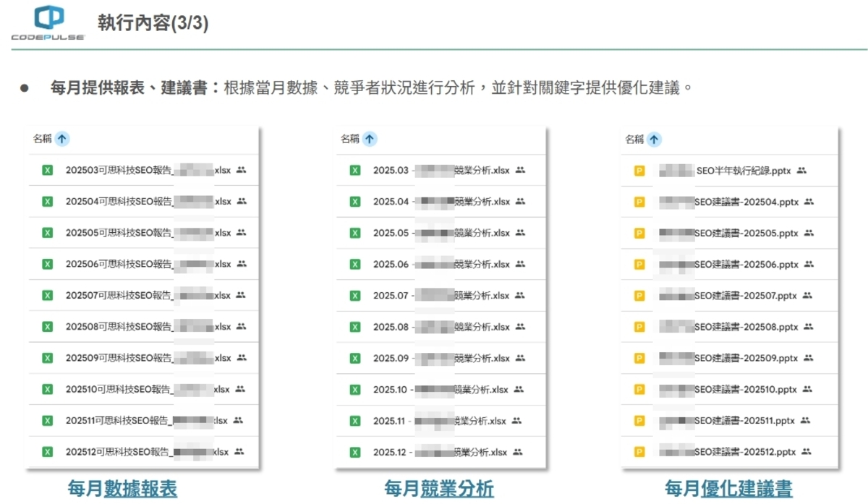The width and height of the screenshot is (868, 504).
Task: Toggle sort arrow in the right file list
Action: [654, 139]
